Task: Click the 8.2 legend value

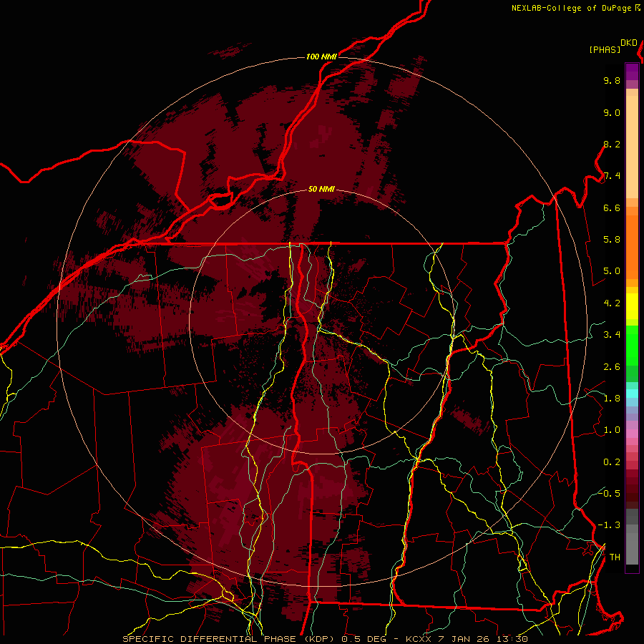Action: 612,145
